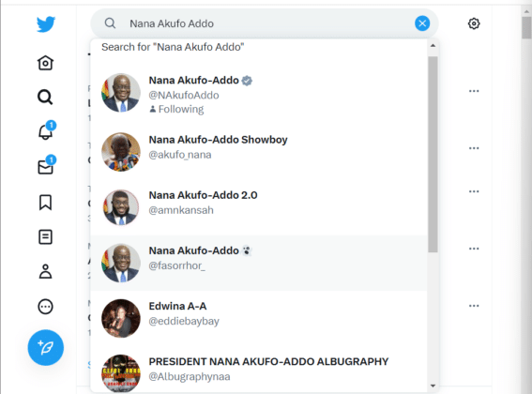Open Messages envelope icon

tap(46, 166)
